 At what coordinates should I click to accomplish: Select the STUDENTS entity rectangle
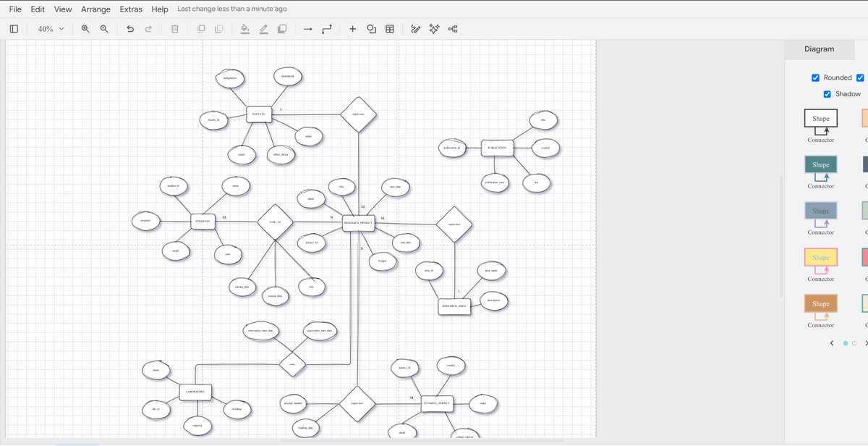click(x=203, y=221)
